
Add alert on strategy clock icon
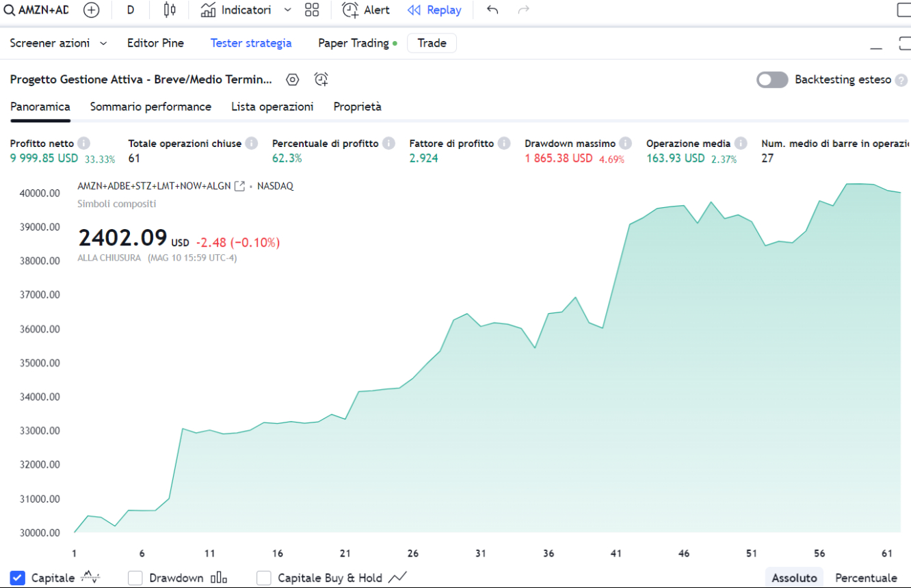point(321,79)
